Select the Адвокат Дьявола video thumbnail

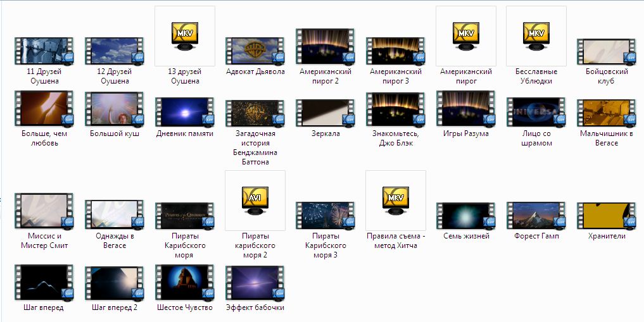point(255,51)
